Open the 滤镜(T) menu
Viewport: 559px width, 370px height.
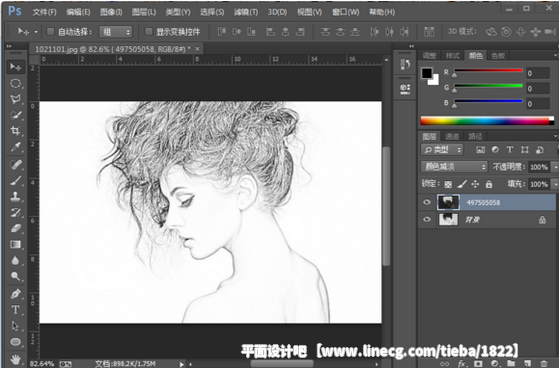pyautogui.click(x=246, y=12)
